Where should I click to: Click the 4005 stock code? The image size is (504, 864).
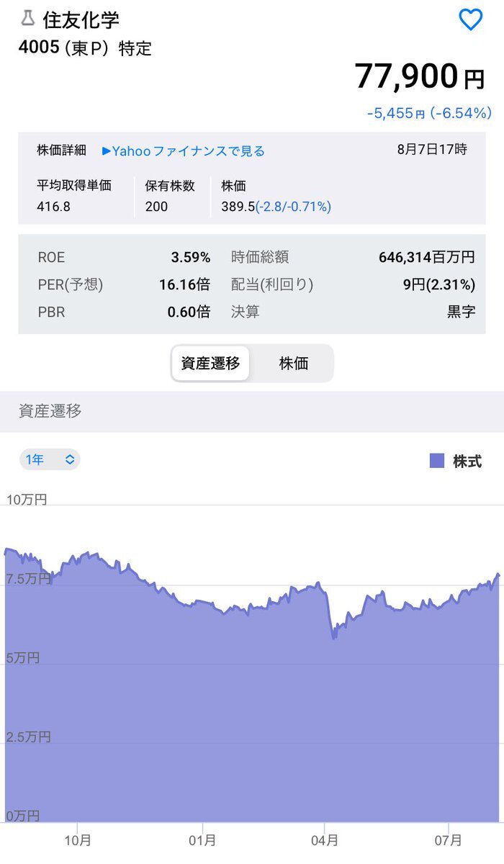[38, 48]
